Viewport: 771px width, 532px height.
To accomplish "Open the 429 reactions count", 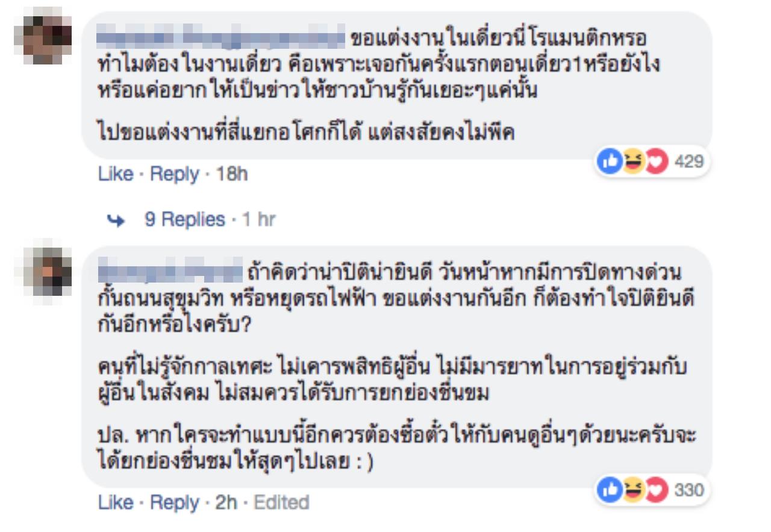I will (x=689, y=161).
